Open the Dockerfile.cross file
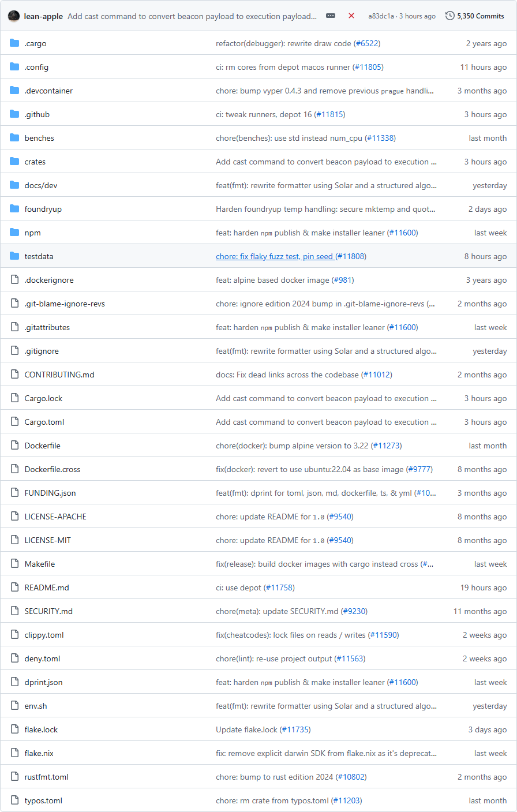The height and width of the screenshot is (812, 517). coord(53,469)
